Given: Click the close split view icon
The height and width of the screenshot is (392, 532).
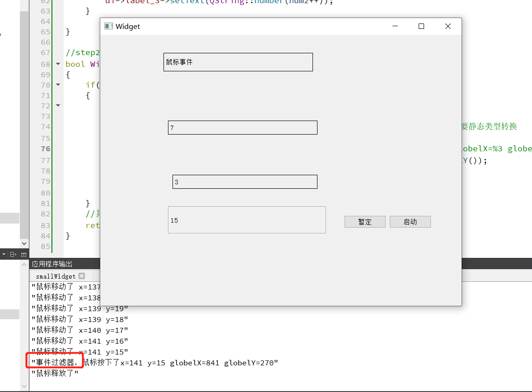Looking at the screenshot, I should click(x=23, y=255).
